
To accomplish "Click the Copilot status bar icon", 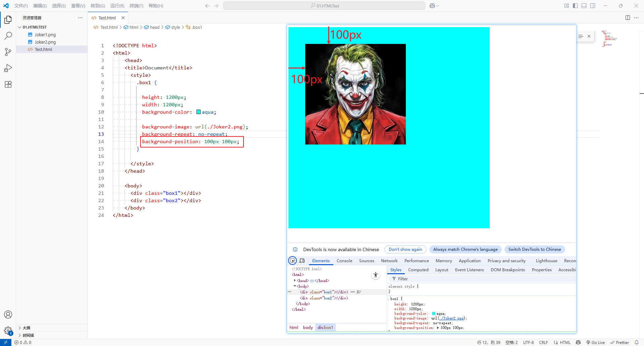I will (x=578, y=342).
